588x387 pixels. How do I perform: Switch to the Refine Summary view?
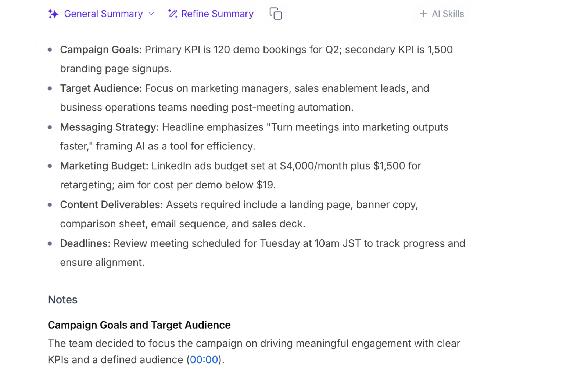(217, 14)
